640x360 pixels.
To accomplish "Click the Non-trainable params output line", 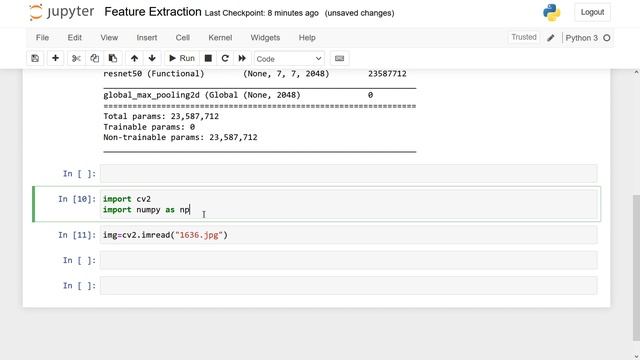I will [x=180, y=138].
